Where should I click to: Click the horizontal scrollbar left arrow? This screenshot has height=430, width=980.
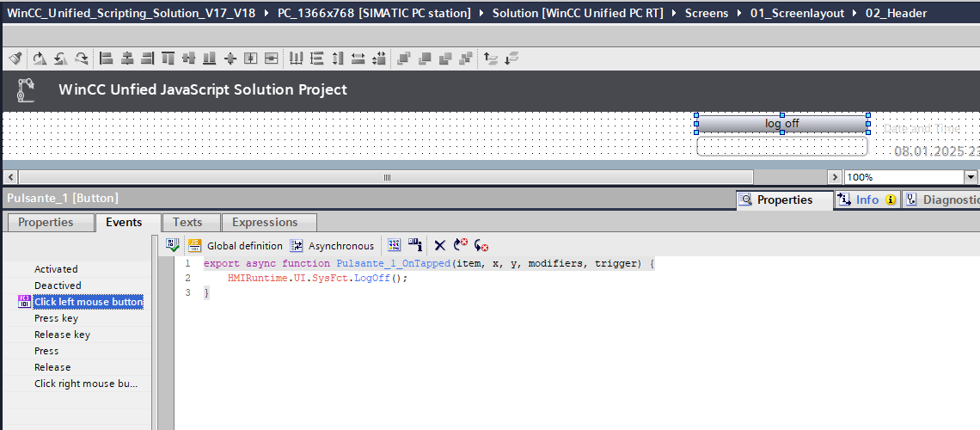[x=10, y=177]
